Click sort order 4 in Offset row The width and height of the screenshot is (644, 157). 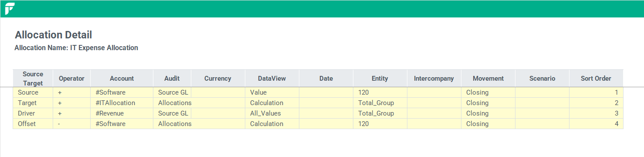tap(596, 124)
